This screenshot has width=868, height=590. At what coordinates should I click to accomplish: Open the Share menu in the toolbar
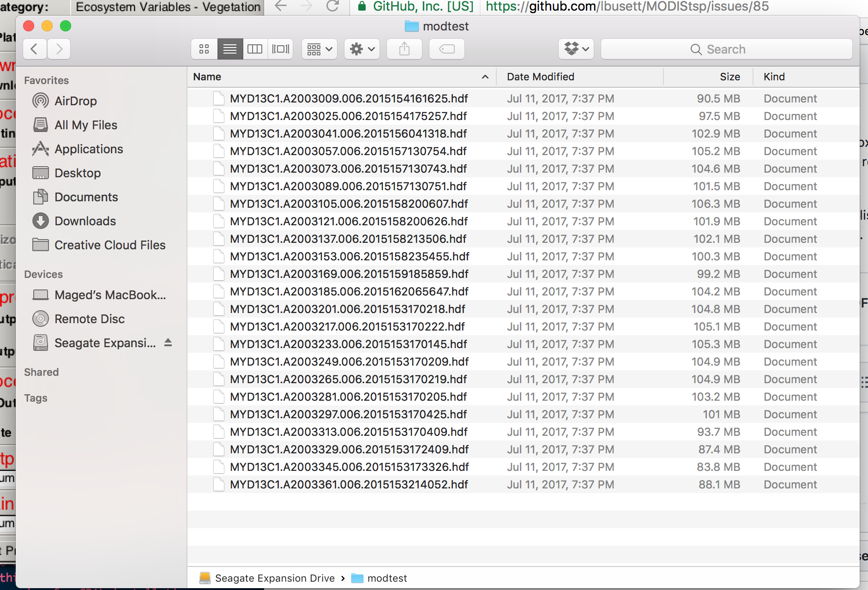pos(404,49)
